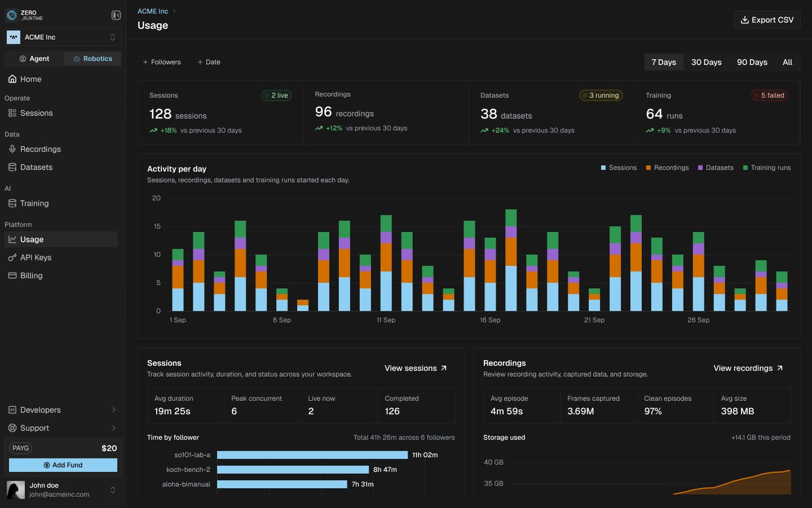Expand the Support menu
Viewport: 812px width, 508px height.
tap(63, 428)
